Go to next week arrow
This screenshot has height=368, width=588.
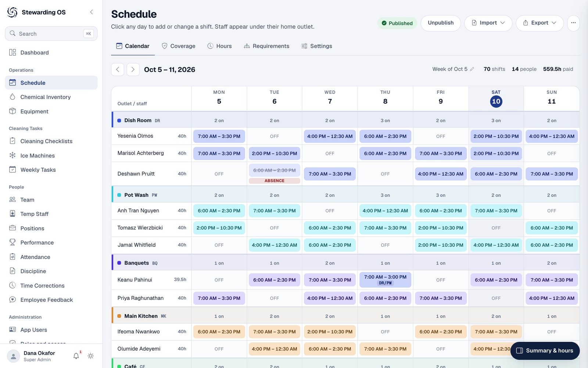click(133, 70)
